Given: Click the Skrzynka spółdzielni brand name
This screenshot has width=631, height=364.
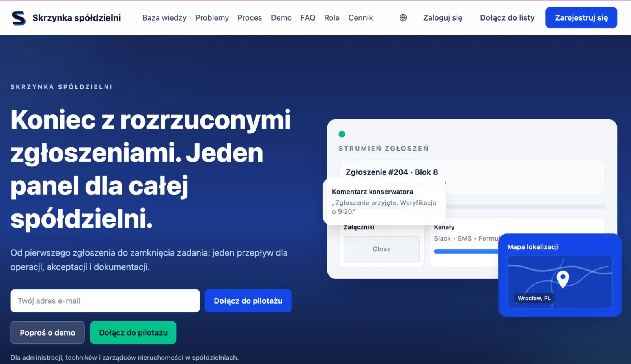Looking at the screenshot, I should pos(77,18).
